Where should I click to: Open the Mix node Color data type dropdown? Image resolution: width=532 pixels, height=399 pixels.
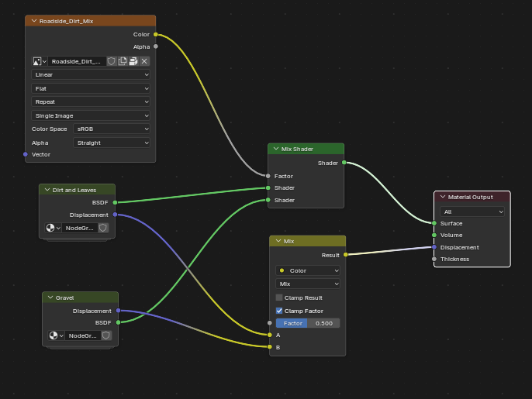coord(308,271)
